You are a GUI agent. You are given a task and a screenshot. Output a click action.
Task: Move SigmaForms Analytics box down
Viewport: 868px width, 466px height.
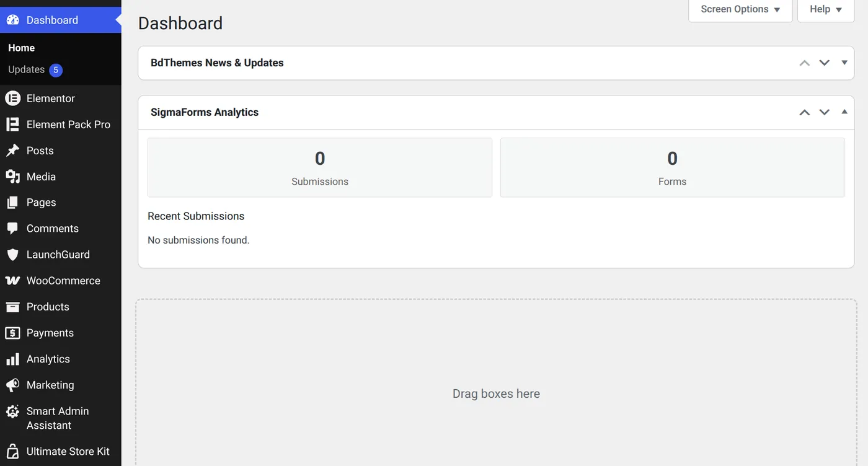[824, 112]
